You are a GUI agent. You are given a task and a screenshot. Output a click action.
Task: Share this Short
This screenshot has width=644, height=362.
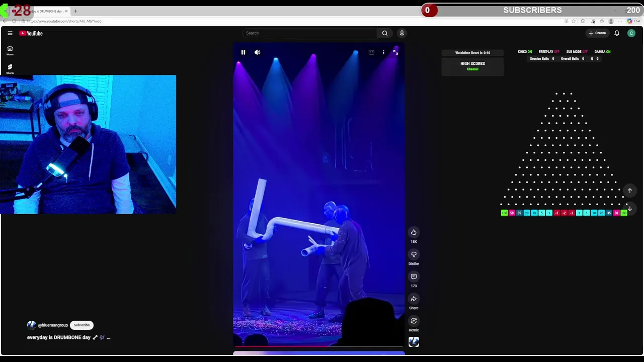tap(414, 299)
